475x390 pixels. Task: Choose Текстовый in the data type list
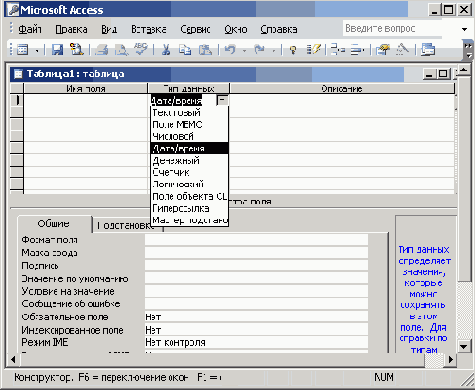pos(190,113)
